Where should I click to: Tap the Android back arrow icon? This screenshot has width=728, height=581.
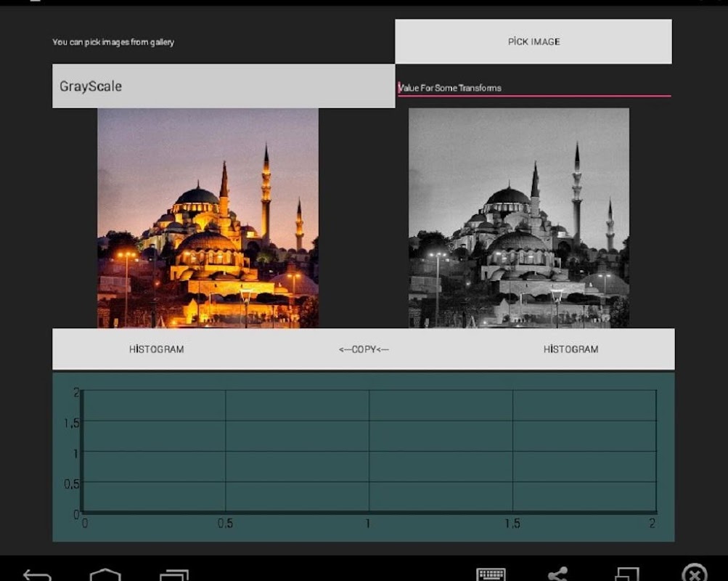[37, 574]
